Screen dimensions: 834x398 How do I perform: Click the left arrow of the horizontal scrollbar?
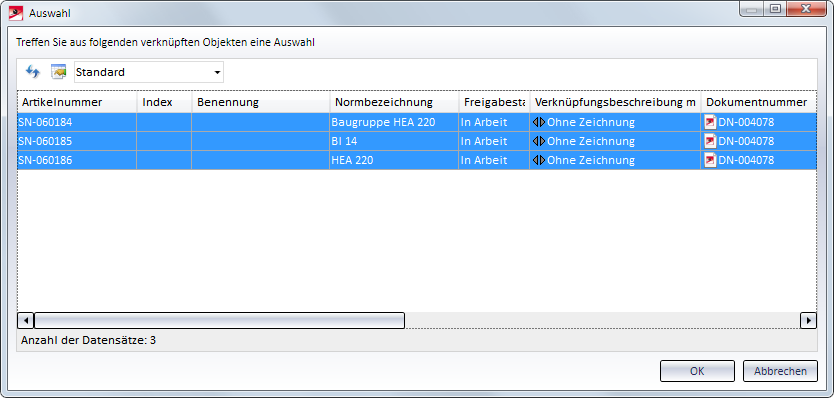pyautogui.click(x=26, y=320)
